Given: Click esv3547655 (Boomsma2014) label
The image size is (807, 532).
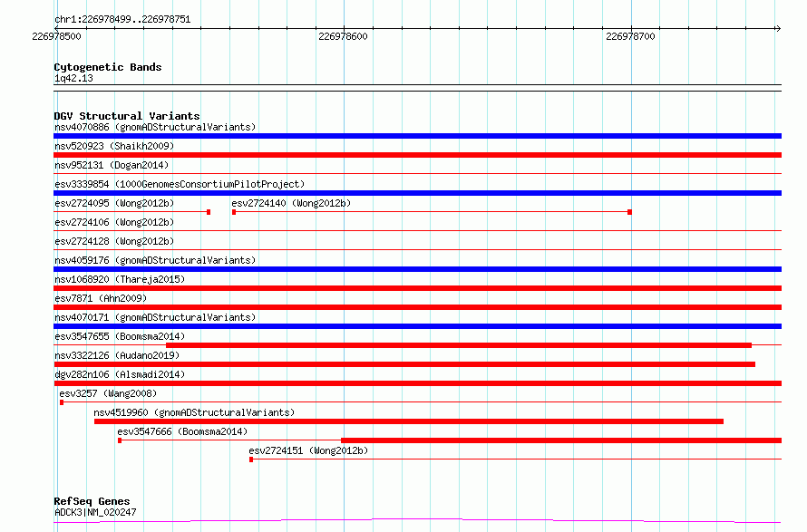Looking at the screenshot, I should click(120, 336).
